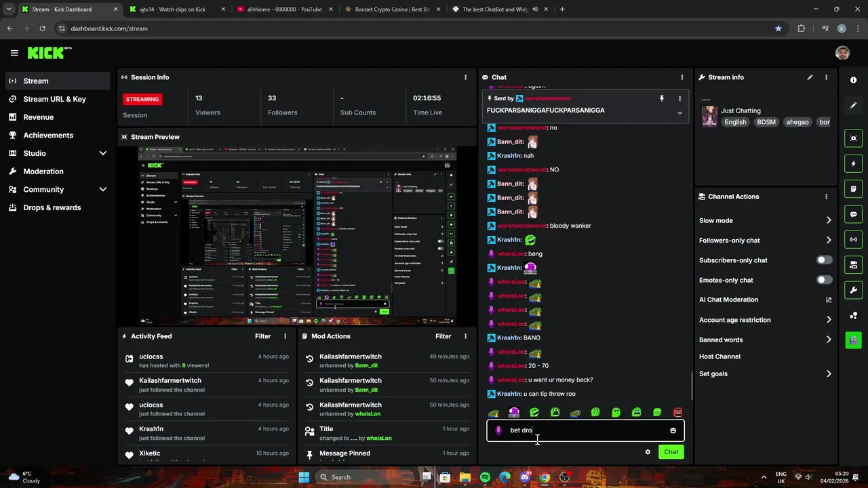Toggle the document notes widget icon
The height and width of the screenshot is (488, 868).
click(x=853, y=189)
